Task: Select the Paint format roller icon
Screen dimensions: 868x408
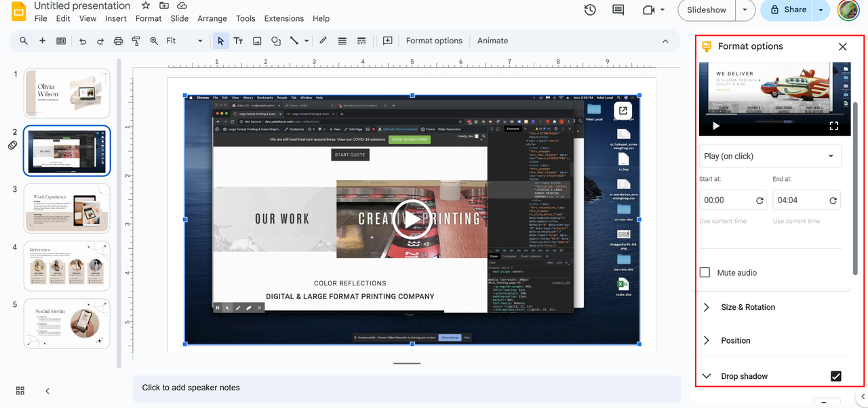Action: [x=136, y=41]
